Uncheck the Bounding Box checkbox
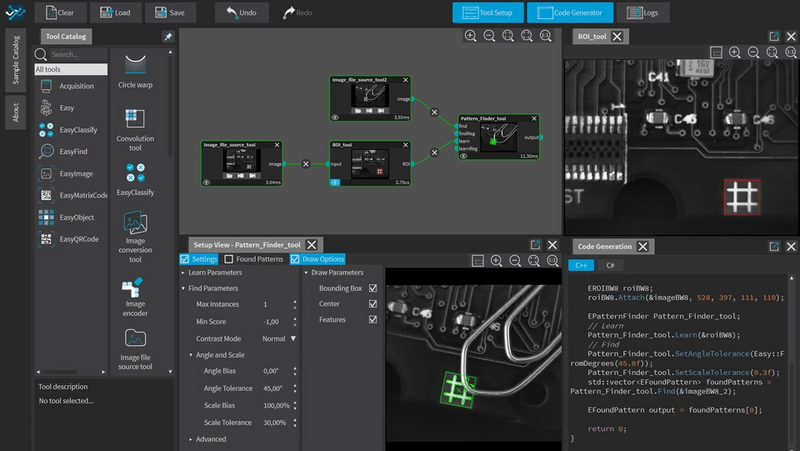Screen dimensions: 800x451 (x=373, y=288)
